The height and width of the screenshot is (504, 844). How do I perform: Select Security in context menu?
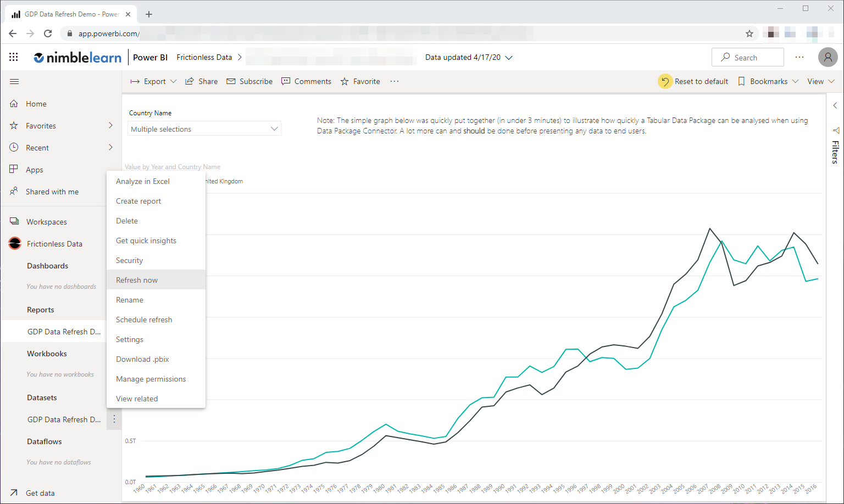pos(156,260)
